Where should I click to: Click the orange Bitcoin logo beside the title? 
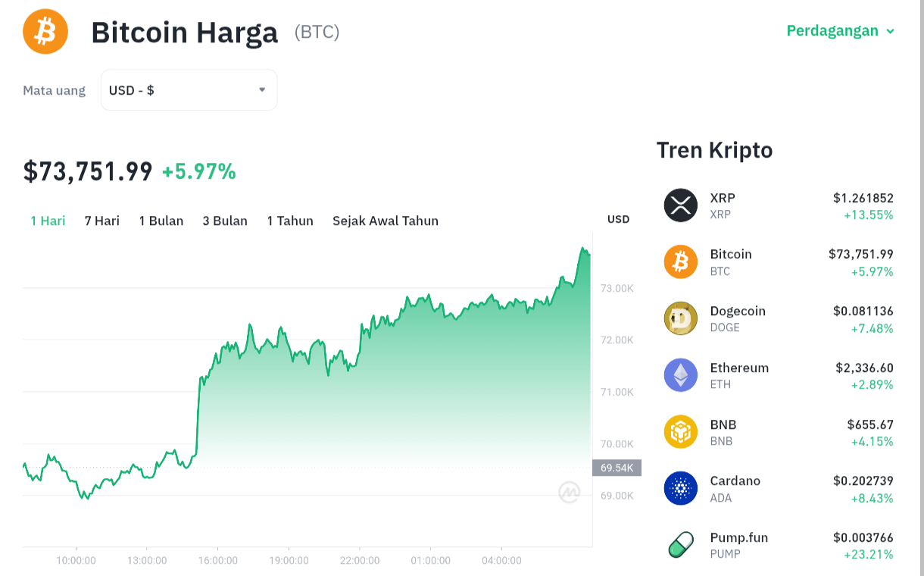(45, 32)
